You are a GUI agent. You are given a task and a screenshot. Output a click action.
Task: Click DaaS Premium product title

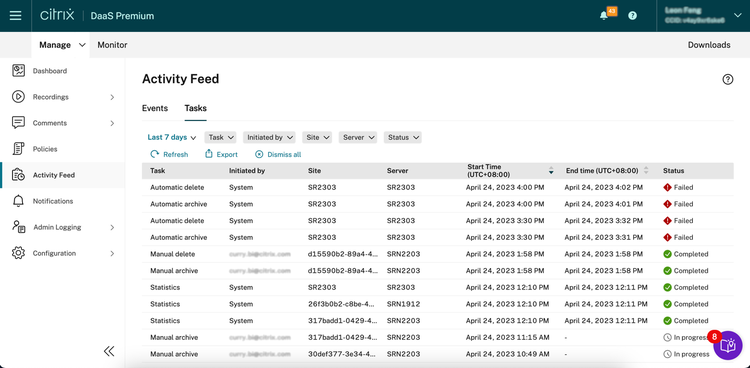[122, 16]
